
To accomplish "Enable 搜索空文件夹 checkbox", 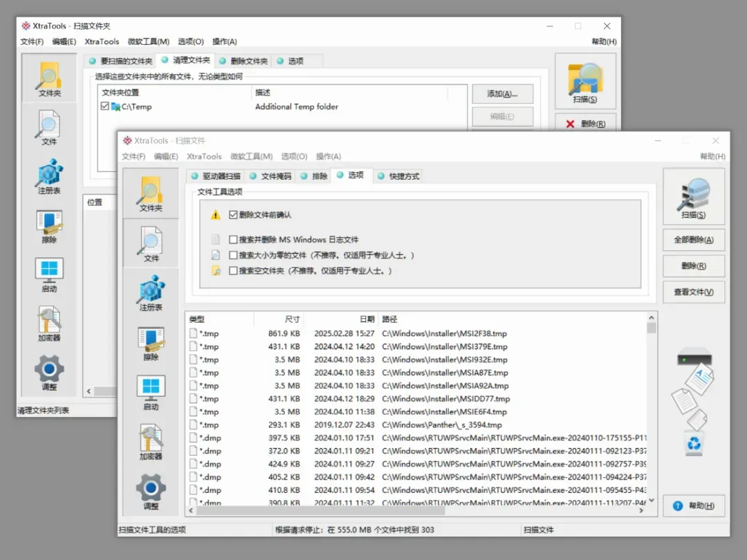I will (x=233, y=270).
